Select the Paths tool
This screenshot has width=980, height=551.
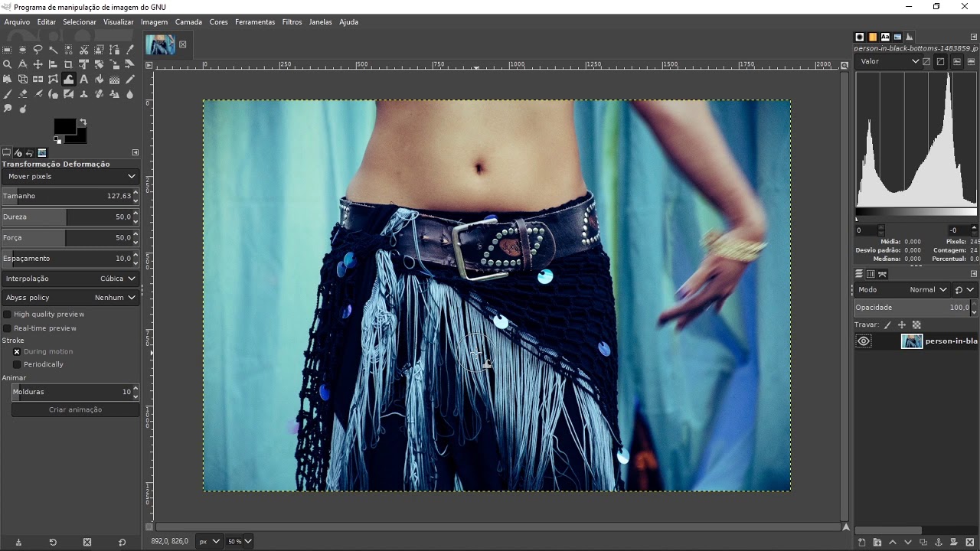114,50
